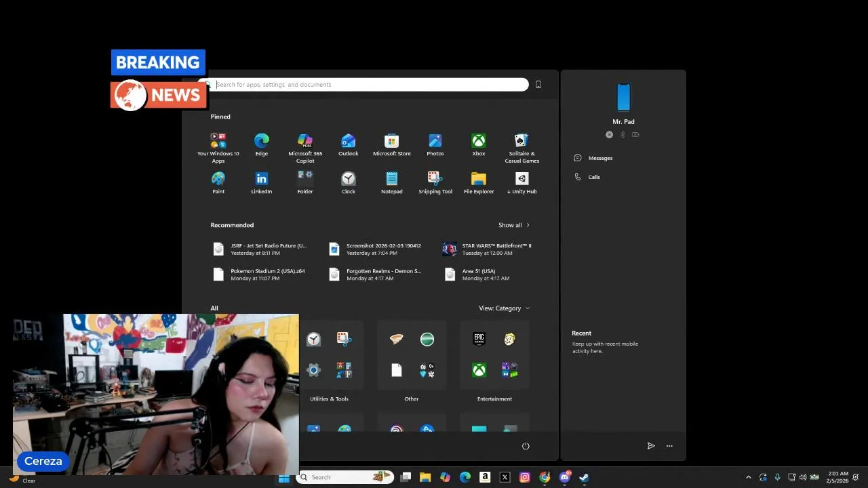Open the Mr. Pad phone device image
The width and height of the screenshot is (868, 488).
[624, 97]
